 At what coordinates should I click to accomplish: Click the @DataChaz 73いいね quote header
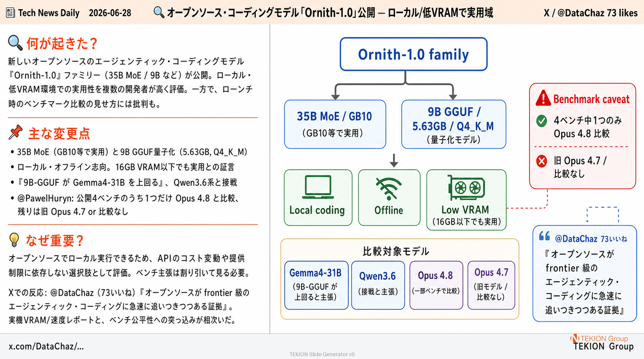click(591, 239)
